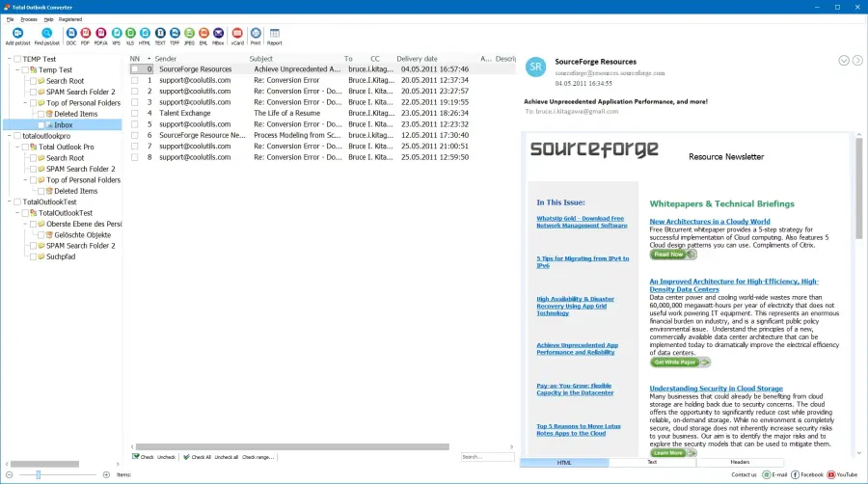Viewport: 868px width, 484px height.
Task: Check the totaloutlookpro root checkbox
Action: coord(17,136)
